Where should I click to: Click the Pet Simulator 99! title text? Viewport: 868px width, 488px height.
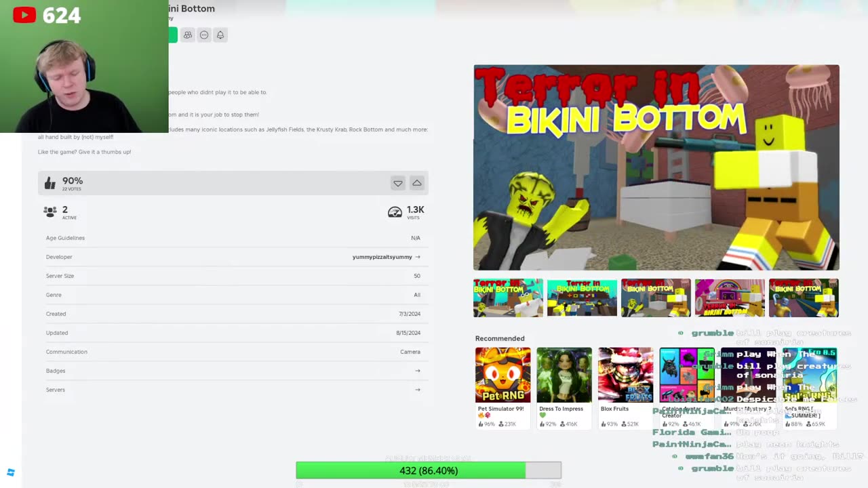[x=502, y=409]
